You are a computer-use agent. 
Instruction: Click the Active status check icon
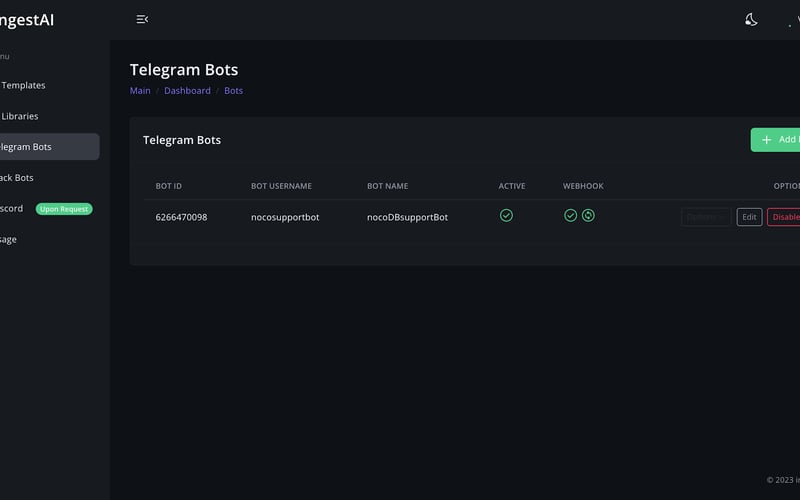[506, 215]
